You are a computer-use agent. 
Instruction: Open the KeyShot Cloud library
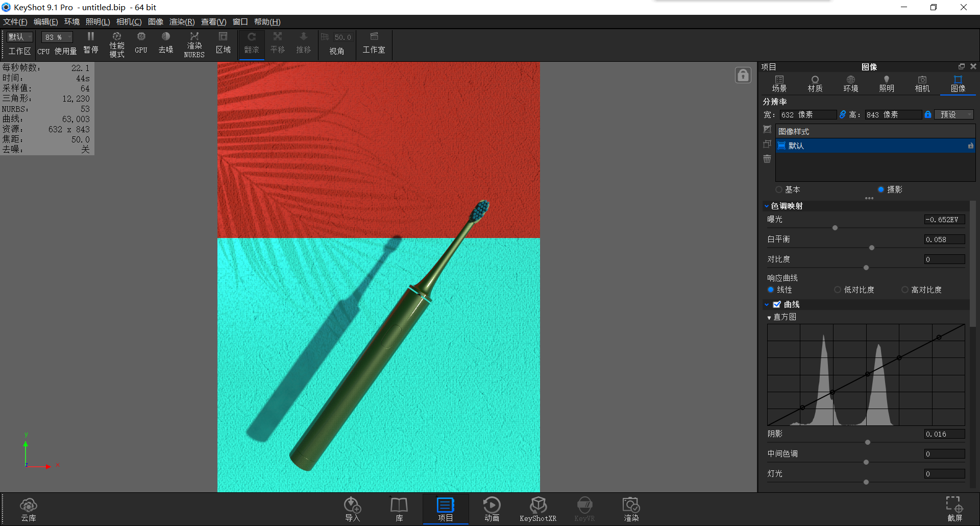pyautogui.click(x=29, y=509)
